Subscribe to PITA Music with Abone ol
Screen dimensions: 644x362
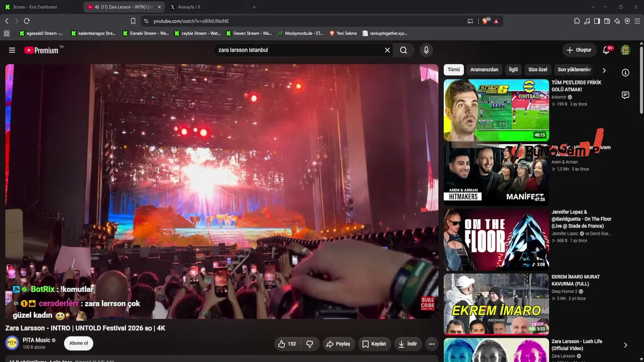coord(78,343)
